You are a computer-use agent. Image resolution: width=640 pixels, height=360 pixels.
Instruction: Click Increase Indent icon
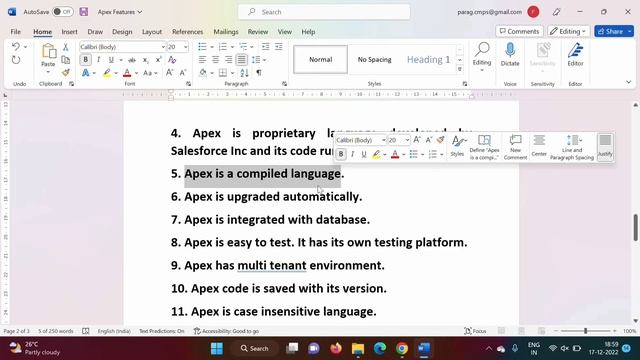click(279, 47)
